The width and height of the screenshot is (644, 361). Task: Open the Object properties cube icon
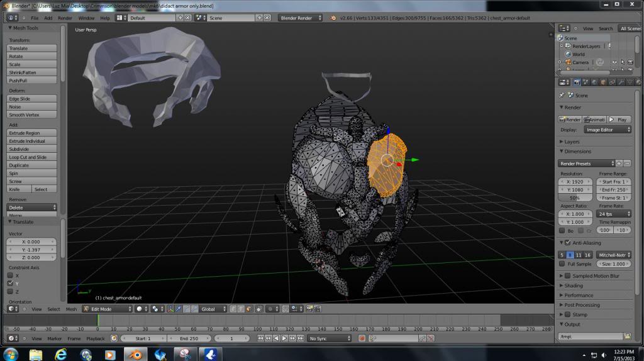pos(603,82)
